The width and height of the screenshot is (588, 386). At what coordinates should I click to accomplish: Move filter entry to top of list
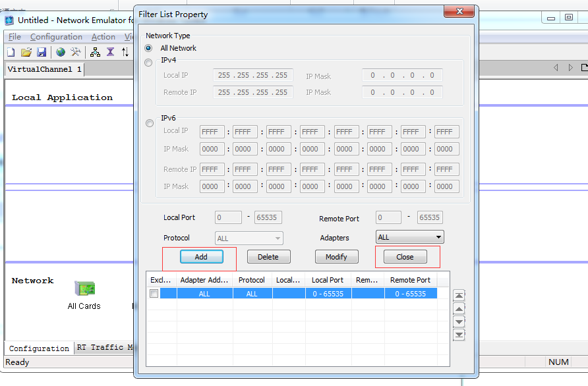[x=459, y=296]
